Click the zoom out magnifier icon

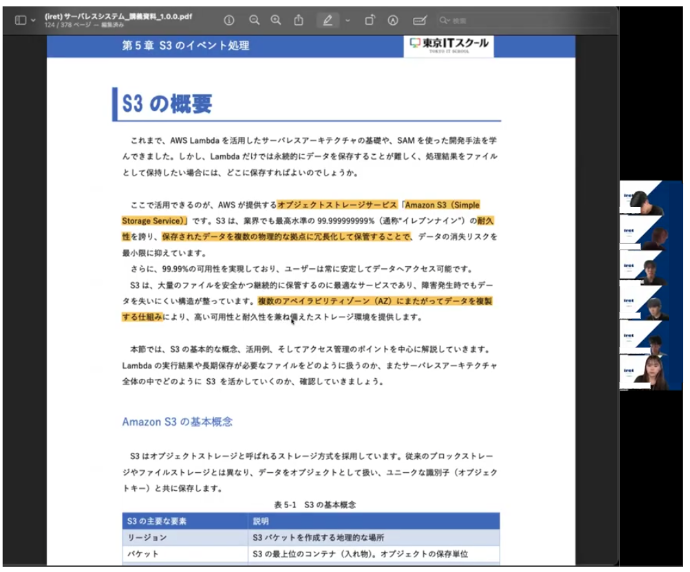[254, 20]
